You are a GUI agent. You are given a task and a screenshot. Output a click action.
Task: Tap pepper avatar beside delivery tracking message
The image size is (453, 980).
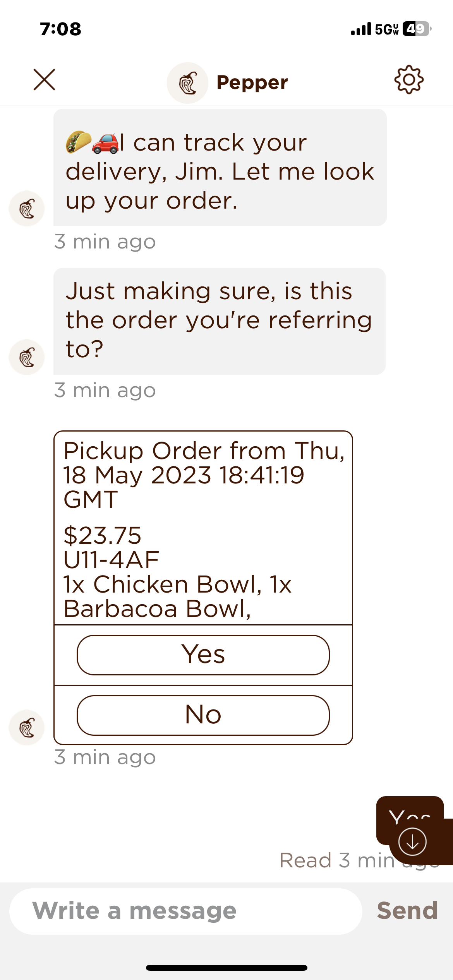(27, 209)
